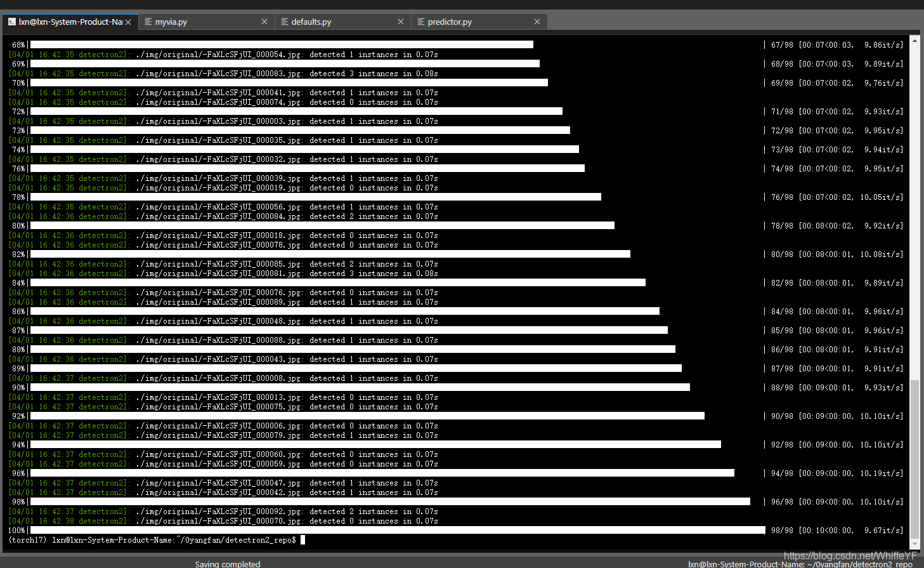Activate the lxn@lxn-System-Product-Name terminal tab
924x568 pixels.
(70, 22)
